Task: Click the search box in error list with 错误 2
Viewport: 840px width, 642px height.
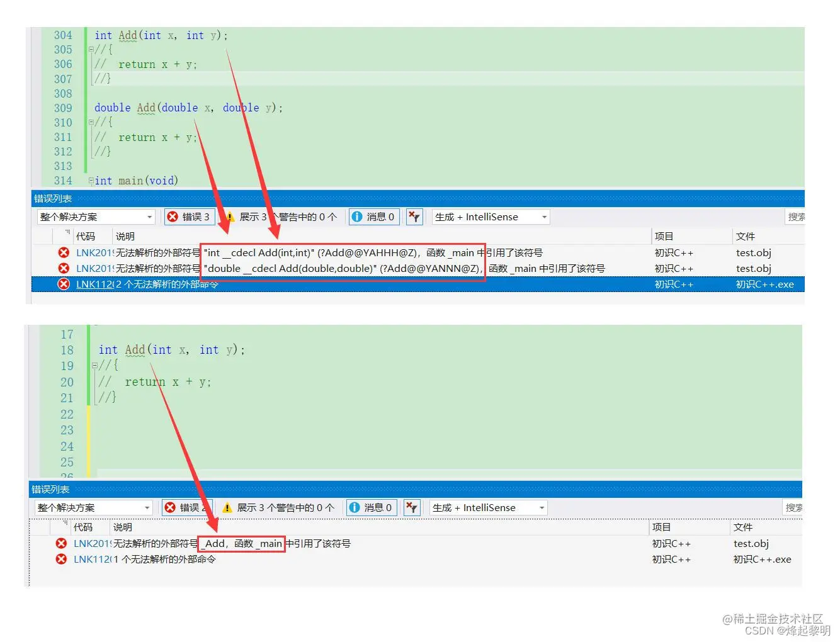Action: point(793,507)
